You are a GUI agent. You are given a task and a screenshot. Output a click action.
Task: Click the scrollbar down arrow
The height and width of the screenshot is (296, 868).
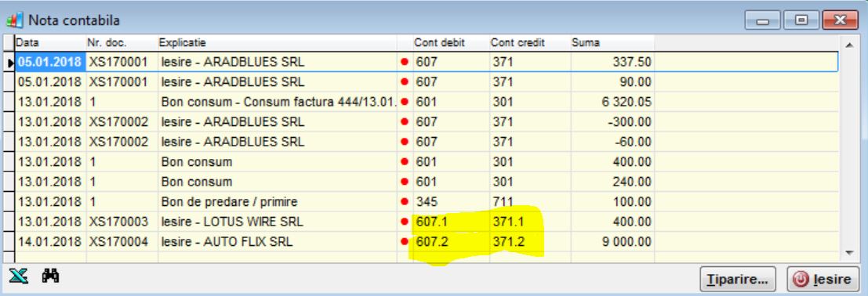click(x=849, y=253)
